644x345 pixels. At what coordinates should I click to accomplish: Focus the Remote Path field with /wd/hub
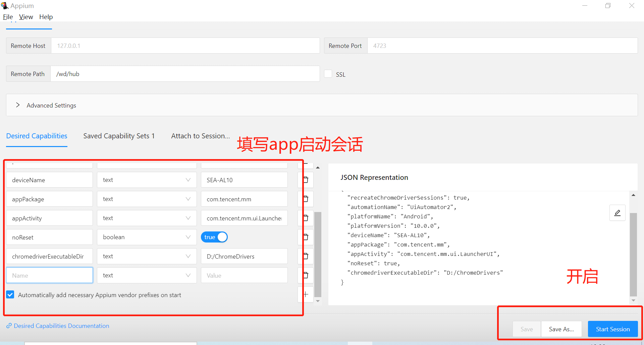185,74
